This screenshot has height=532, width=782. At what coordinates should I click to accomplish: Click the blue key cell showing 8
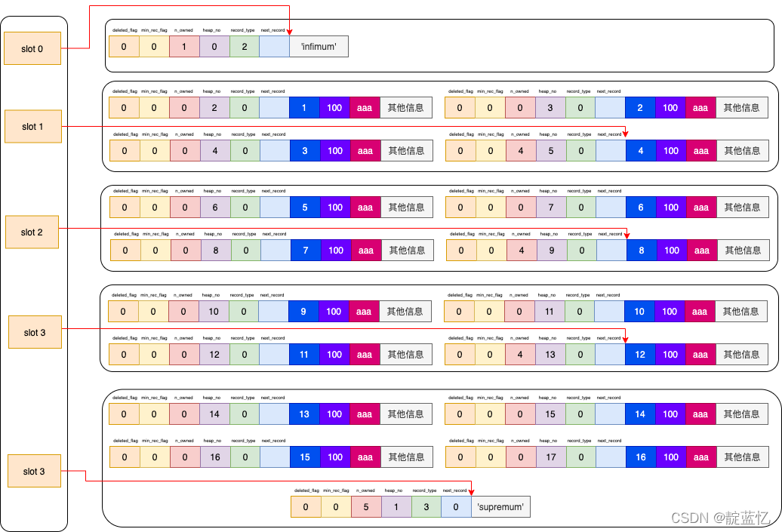[x=642, y=251]
